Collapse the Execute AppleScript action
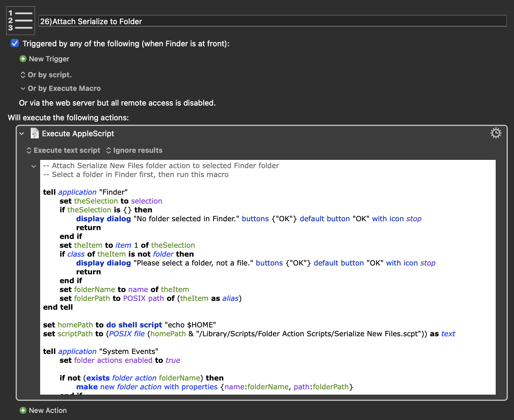This screenshot has width=514, height=420. coord(22,134)
